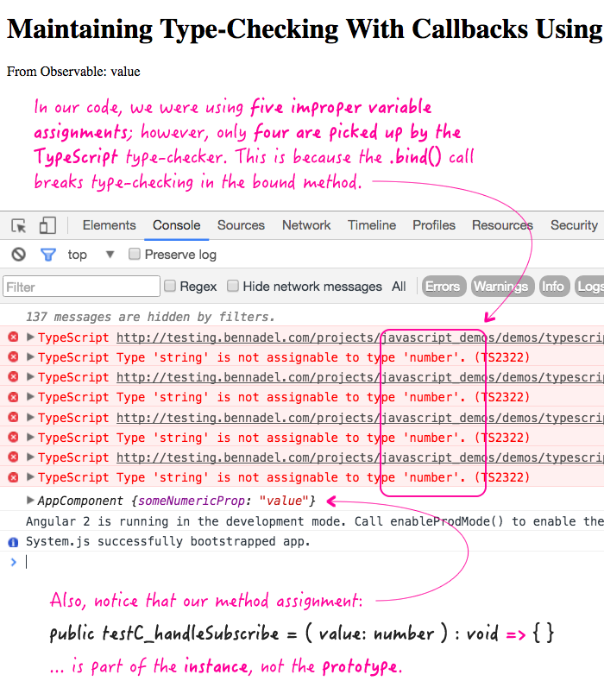Toggle the device mode icon

47,226
